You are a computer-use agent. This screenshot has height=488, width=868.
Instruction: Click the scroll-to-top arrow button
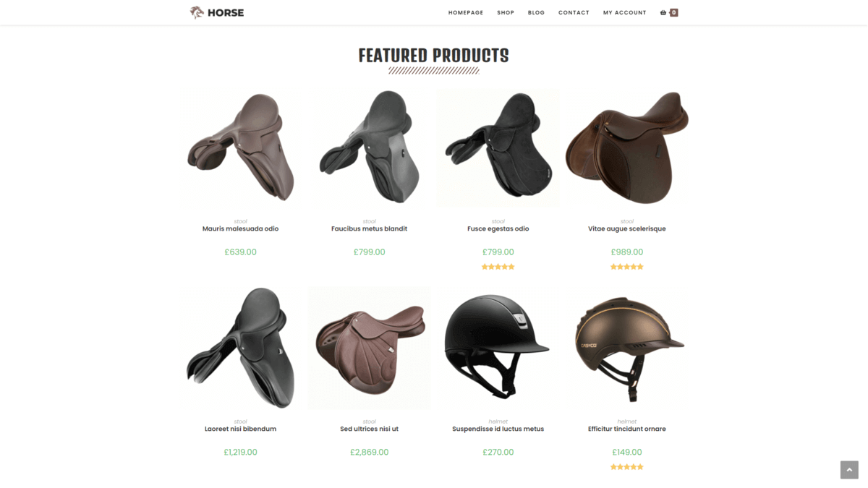tap(849, 470)
